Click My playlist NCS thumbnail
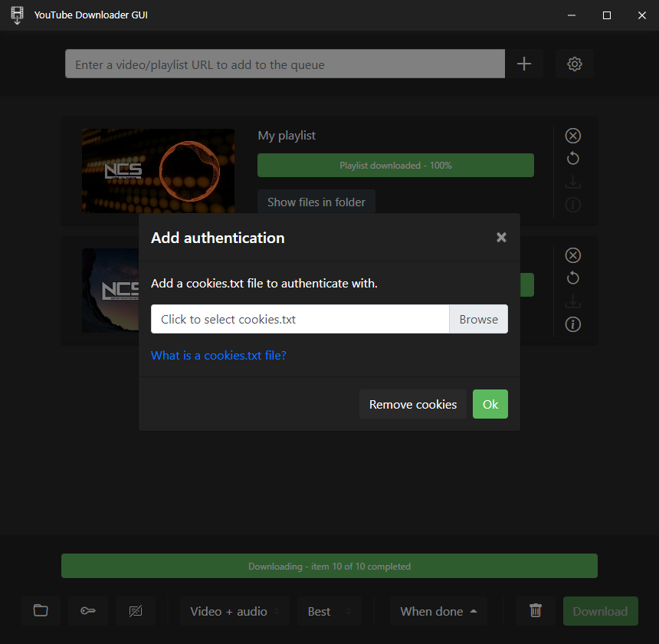Screen dimensions: 659x644 click(x=158, y=171)
